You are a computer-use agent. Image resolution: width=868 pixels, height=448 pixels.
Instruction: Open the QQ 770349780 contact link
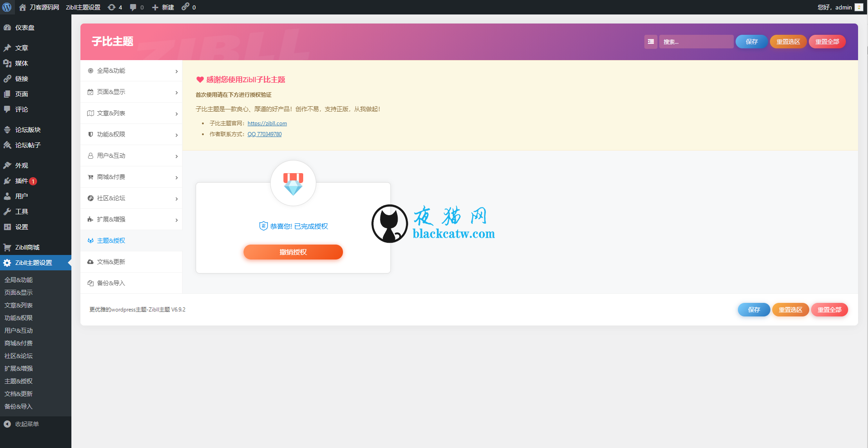click(264, 134)
